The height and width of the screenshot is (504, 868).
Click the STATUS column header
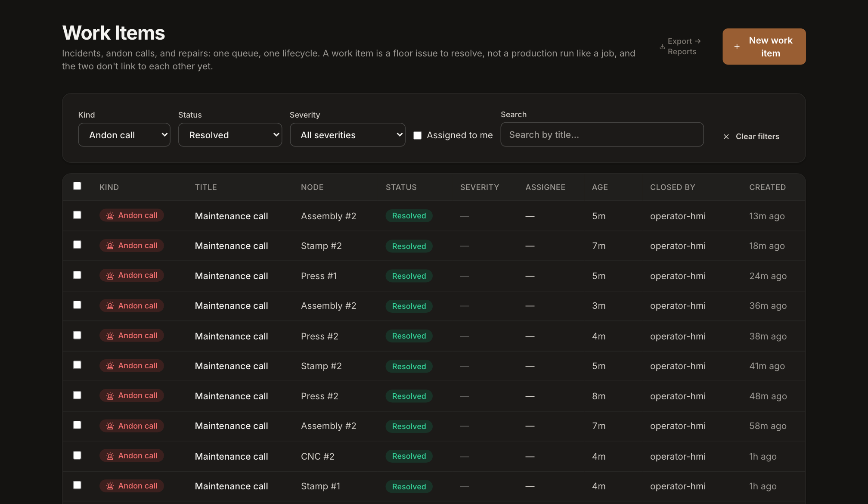click(401, 187)
